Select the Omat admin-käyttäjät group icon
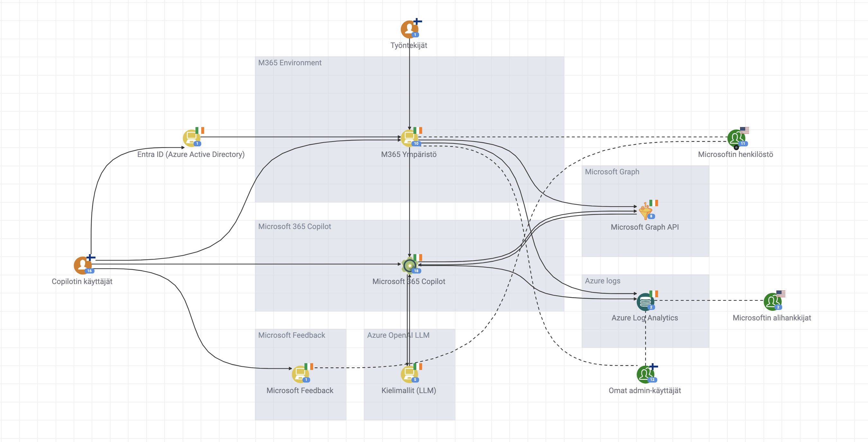This screenshot has height=442, width=868. [645, 374]
